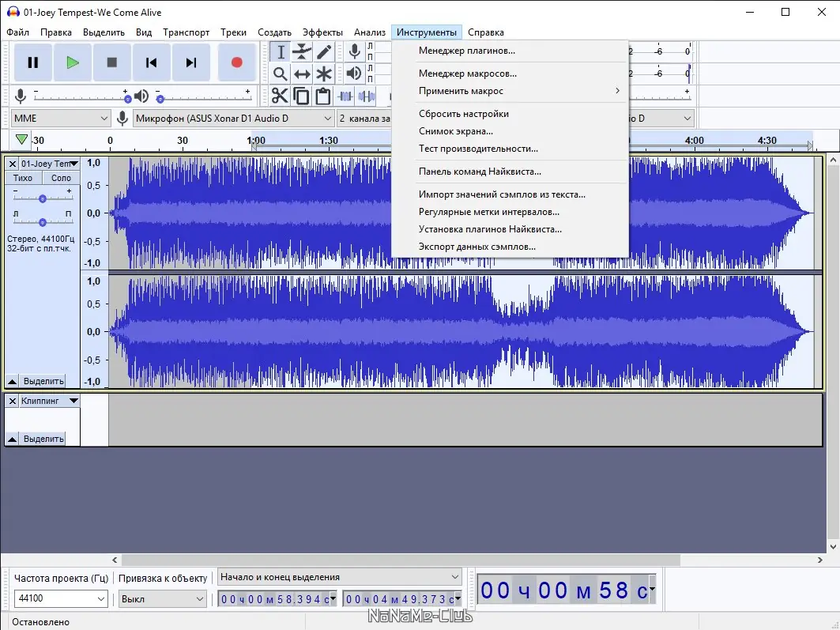Click the playback meter speaker icon
This screenshot has height=630, width=840.
(353, 74)
